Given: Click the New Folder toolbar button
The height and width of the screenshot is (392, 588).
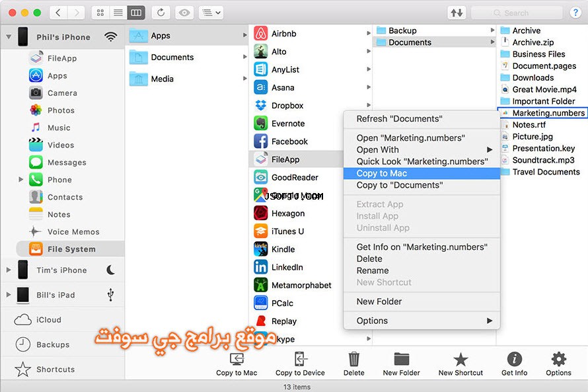Looking at the screenshot, I should (x=401, y=364).
